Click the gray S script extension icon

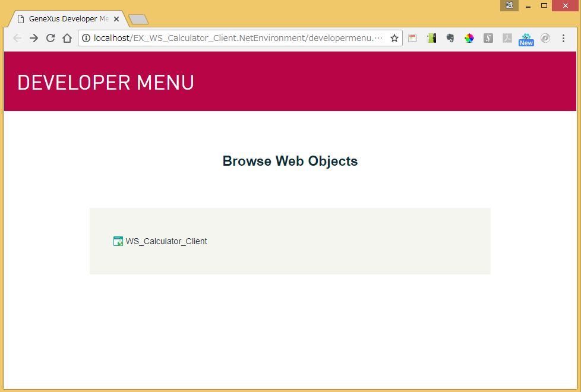pyautogui.click(x=488, y=38)
